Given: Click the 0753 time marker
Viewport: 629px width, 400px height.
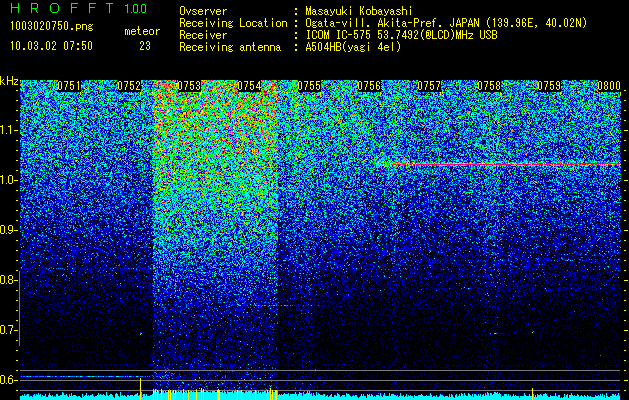Looking at the screenshot, I should click(189, 86).
